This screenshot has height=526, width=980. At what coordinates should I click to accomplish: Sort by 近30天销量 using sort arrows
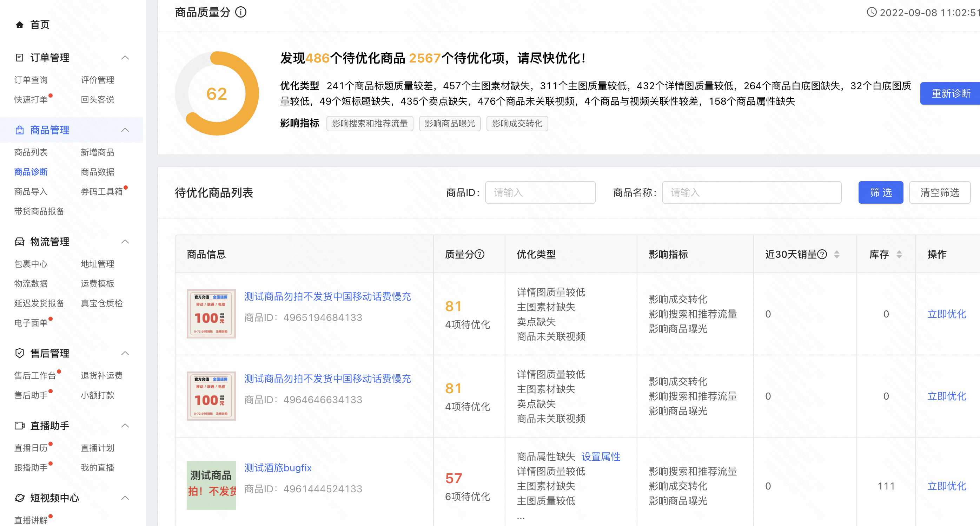pyautogui.click(x=837, y=254)
